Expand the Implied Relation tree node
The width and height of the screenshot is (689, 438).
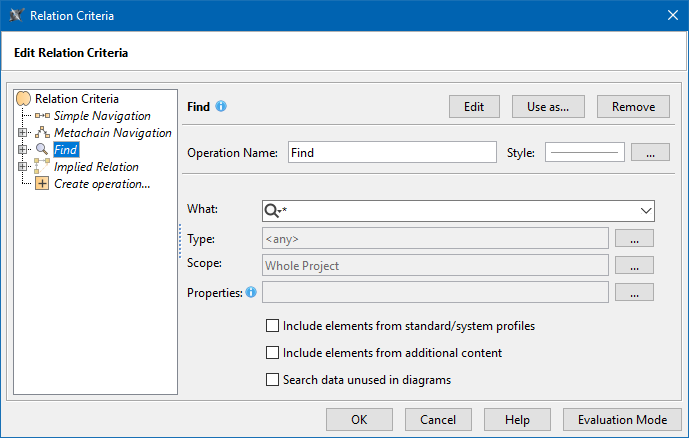point(23,167)
